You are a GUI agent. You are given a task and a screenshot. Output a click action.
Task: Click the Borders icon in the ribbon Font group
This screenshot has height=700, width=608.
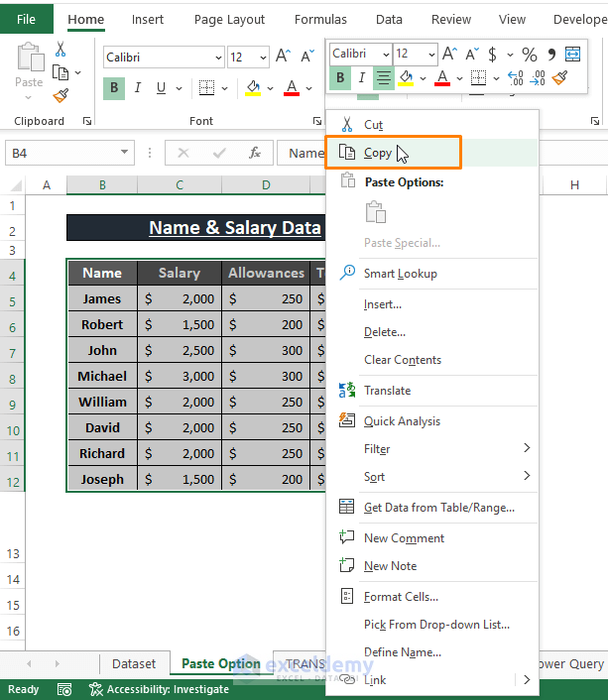click(x=206, y=88)
